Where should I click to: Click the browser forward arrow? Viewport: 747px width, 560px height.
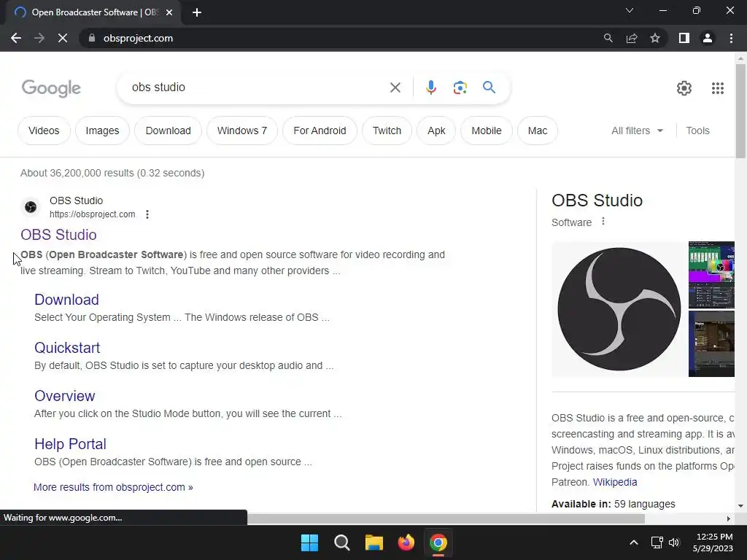pyautogui.click(x=39, y=38)
